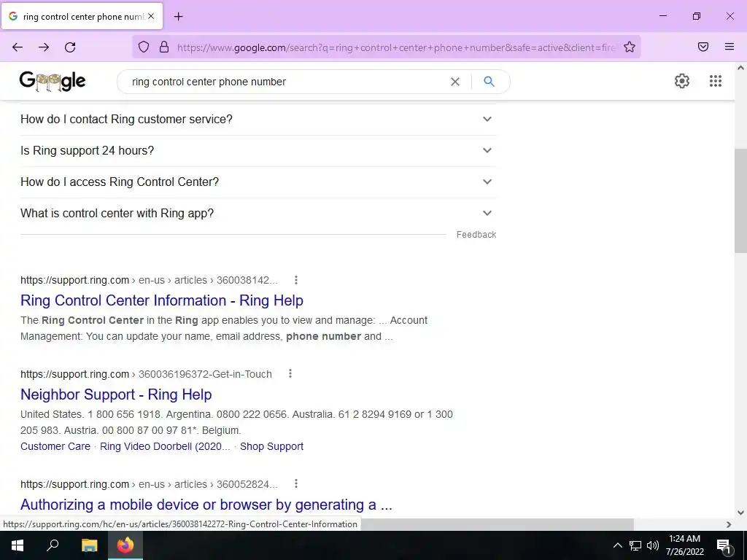Select the ring control center phone number tab
Image resolution: width=747 pixels, height=560 pixels.
82,16
